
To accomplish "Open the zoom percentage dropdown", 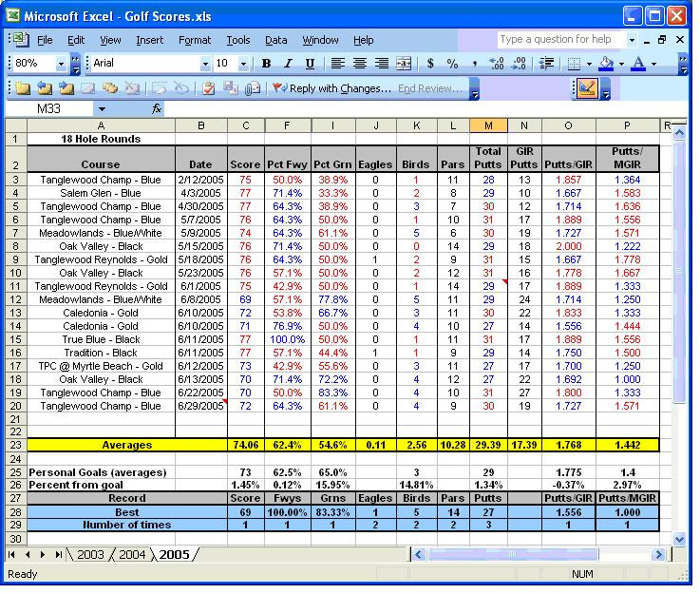I will [x=62, y=64].
